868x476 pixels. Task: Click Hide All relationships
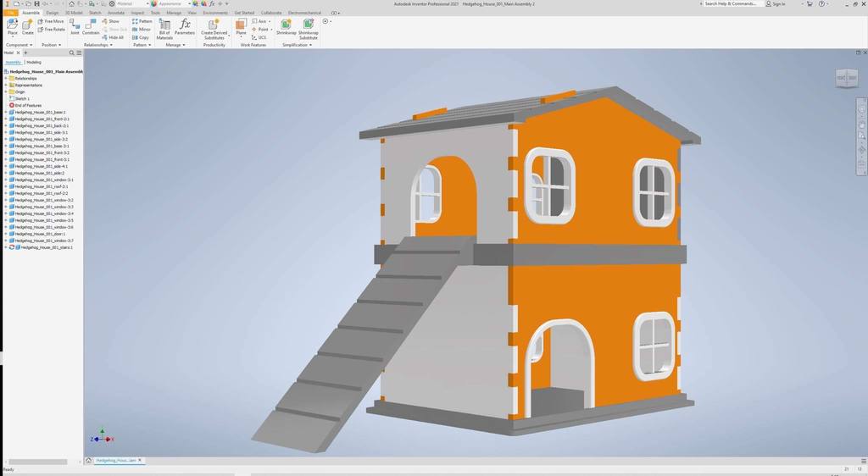click(x=113, y=37)
